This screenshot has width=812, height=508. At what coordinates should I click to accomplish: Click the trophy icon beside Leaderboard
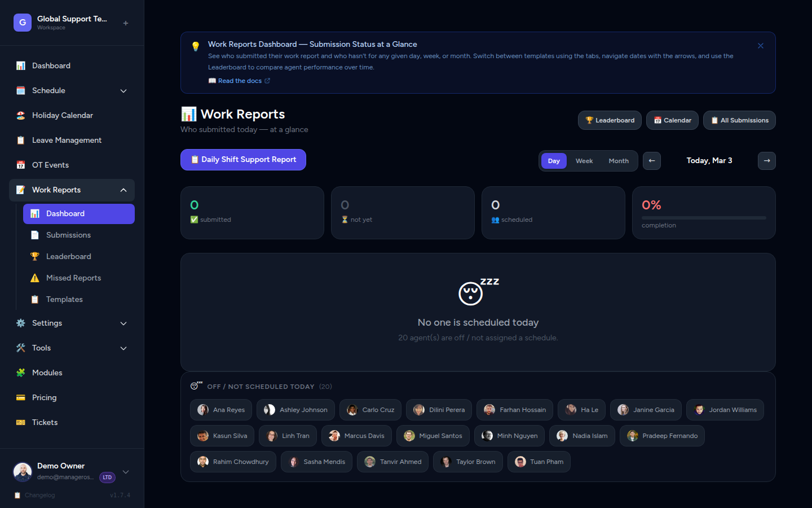(34, 256)
